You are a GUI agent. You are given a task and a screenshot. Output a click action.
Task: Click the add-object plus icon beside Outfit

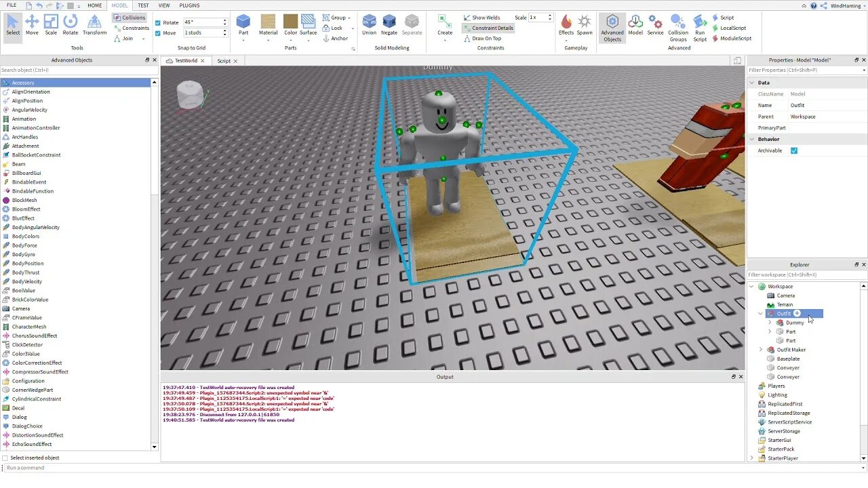click(x=797, y=313)
